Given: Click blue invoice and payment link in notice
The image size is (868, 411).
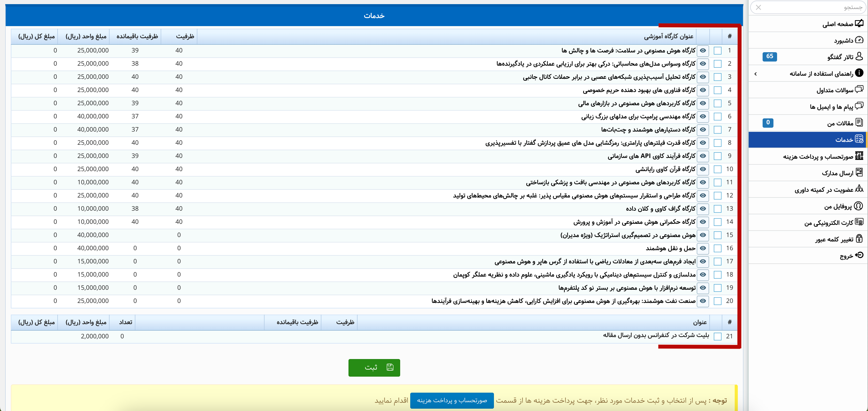Looking at the screenshot, I should [452, 400].
